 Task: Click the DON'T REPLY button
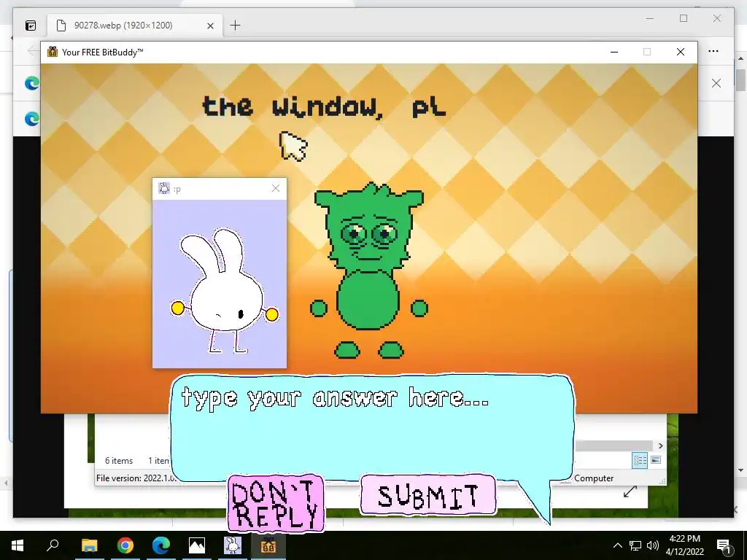click(276, 503)
